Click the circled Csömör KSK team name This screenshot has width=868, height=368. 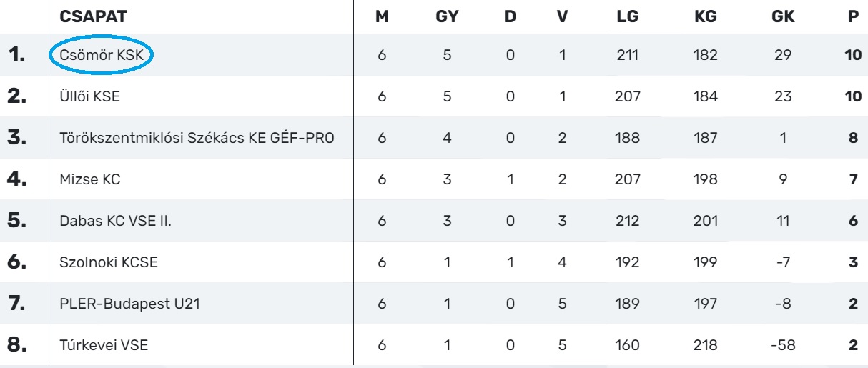pos(102,54)
